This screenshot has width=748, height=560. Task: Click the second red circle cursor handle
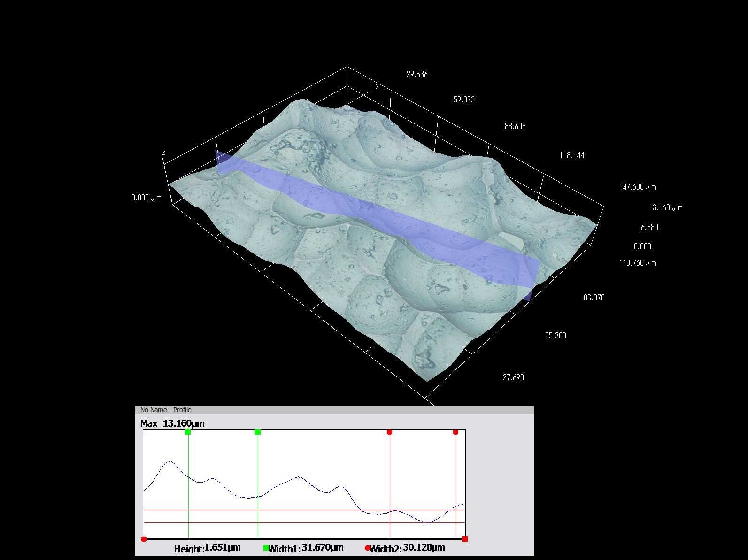coord(455,432)
